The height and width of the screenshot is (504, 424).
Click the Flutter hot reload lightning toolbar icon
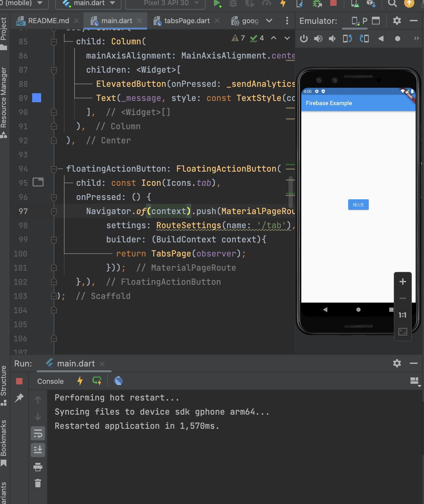pos(283,4)
